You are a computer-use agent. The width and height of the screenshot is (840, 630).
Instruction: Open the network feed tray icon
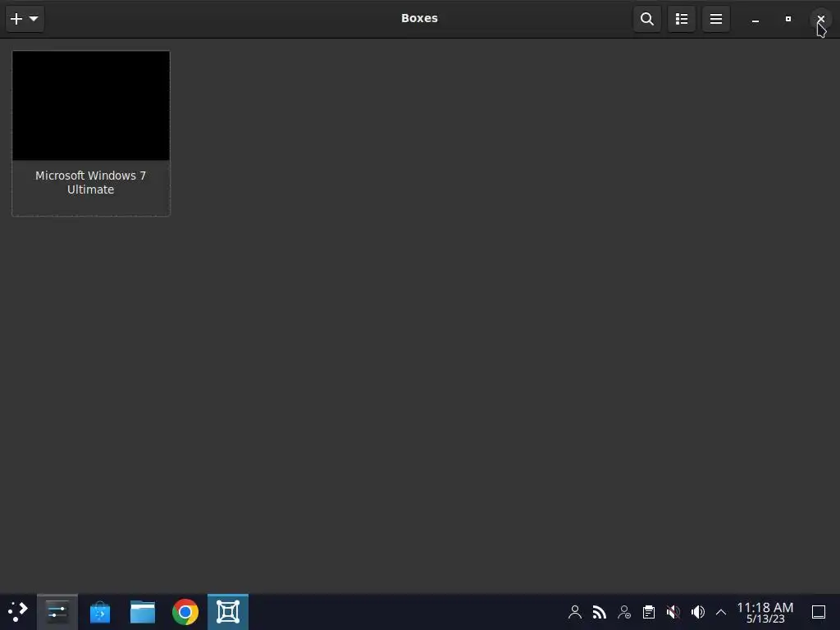(x=600, y=612)
